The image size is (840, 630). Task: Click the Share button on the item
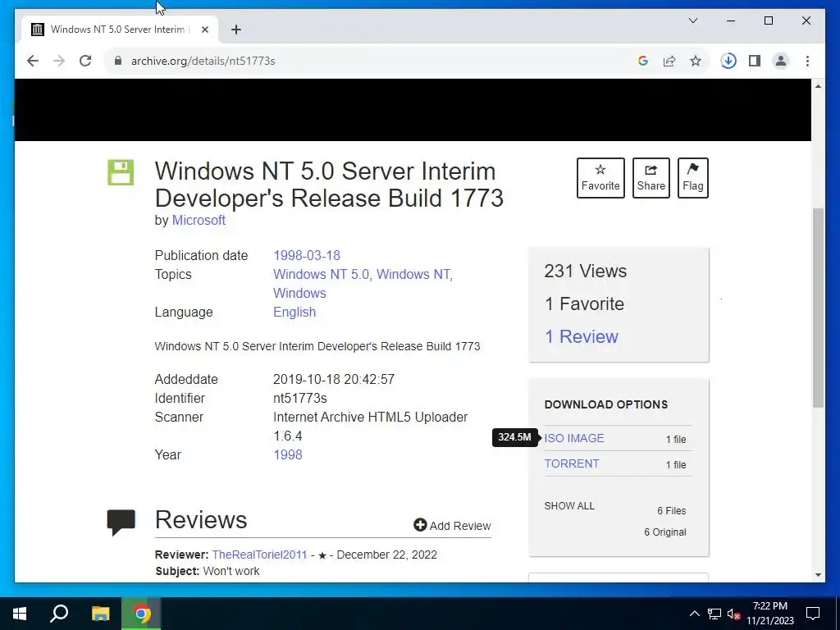click(x=651, y=178)
